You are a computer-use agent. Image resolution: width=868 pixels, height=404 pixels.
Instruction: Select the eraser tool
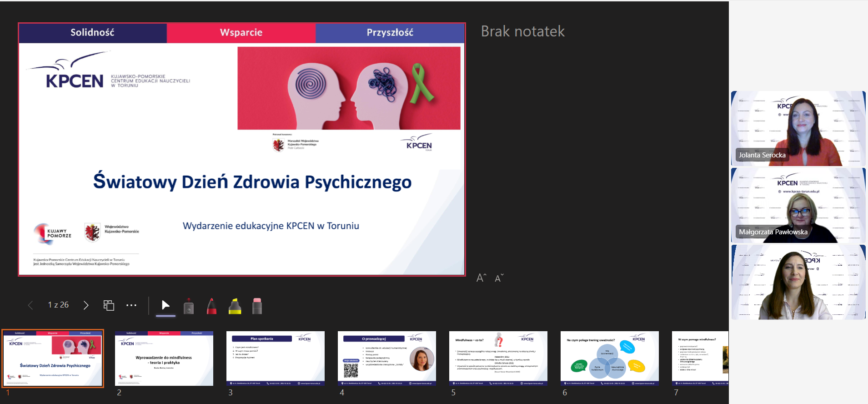click(x=257, y=306)
